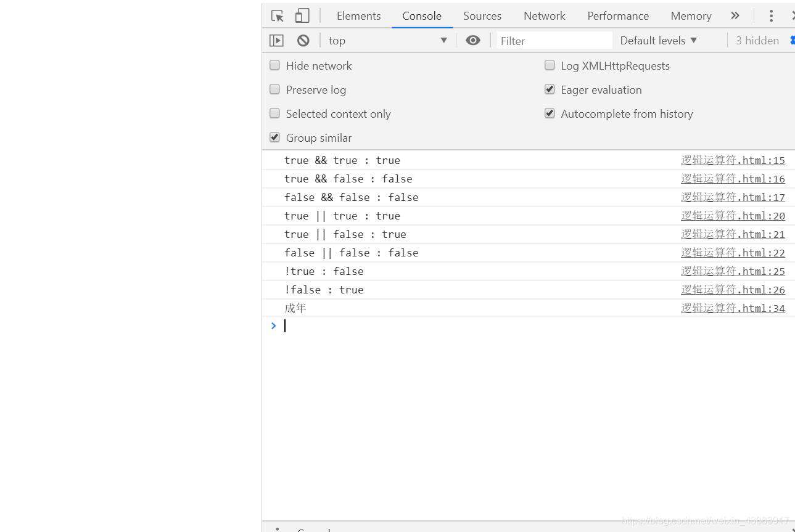Enable the Hide network checkbox

(274, 65)
